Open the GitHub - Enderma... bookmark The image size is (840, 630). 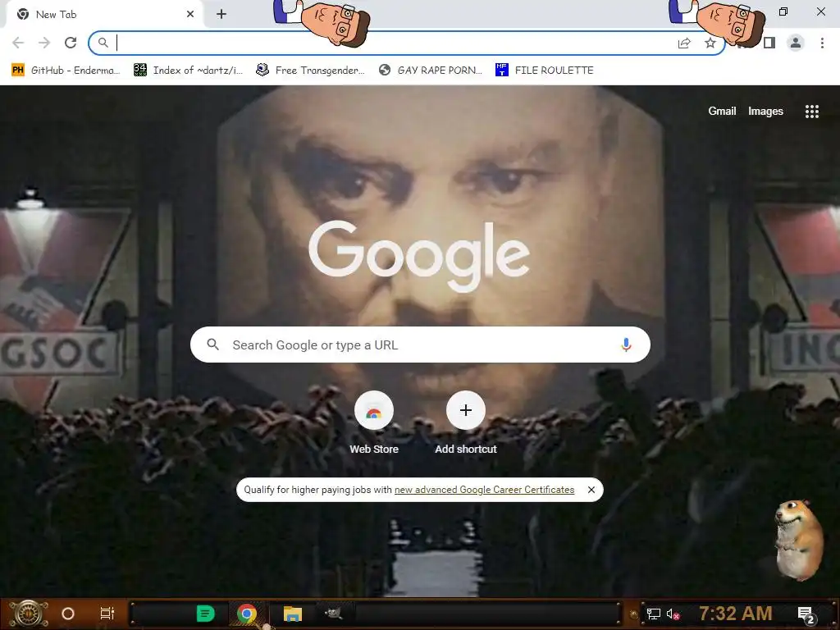(x=66, y=71)
